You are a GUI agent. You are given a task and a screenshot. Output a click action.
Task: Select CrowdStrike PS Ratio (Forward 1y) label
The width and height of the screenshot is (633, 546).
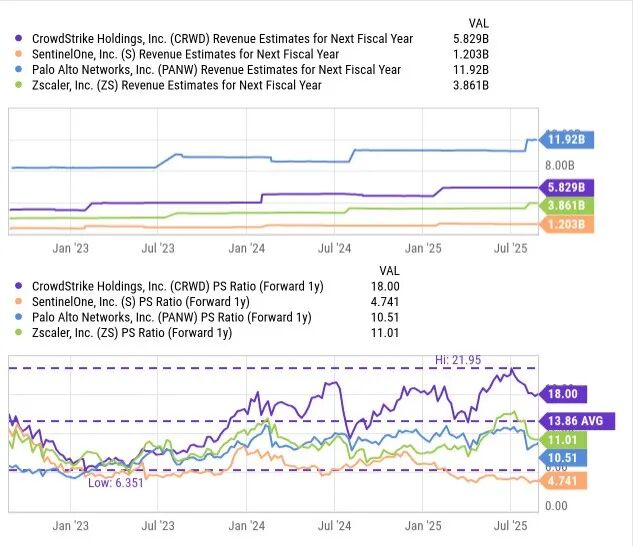pos(178,286)
